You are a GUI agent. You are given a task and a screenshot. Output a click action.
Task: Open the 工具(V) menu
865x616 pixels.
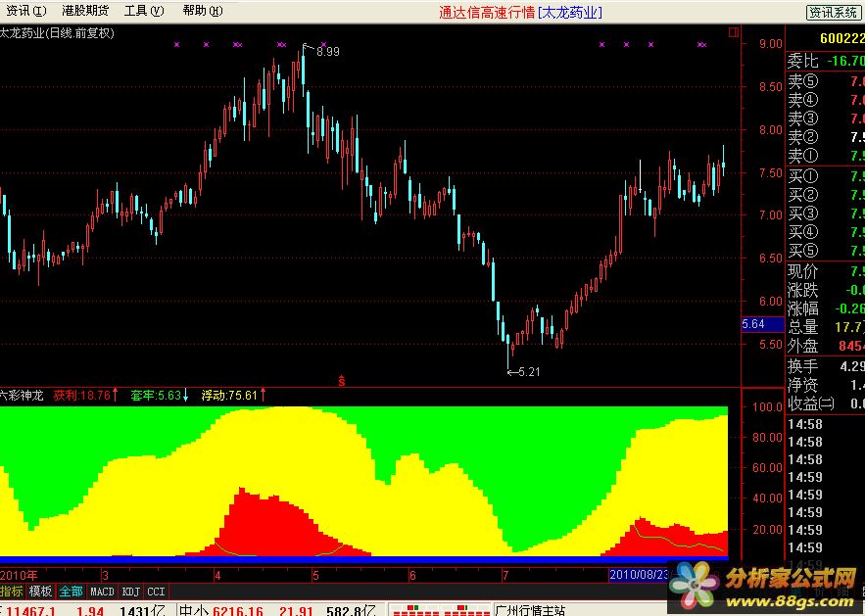(143, 11)
